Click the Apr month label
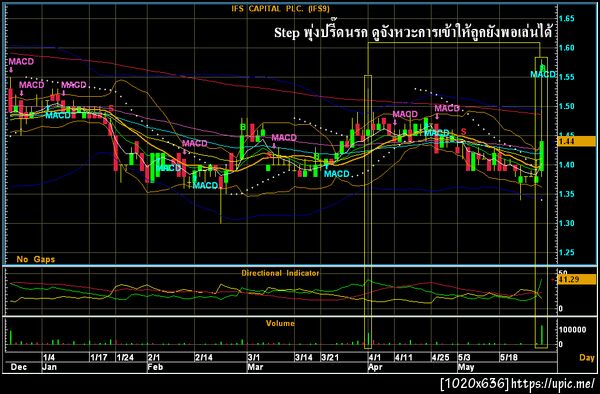The height and width of the screenshot is (394, 600). (375, 367)
